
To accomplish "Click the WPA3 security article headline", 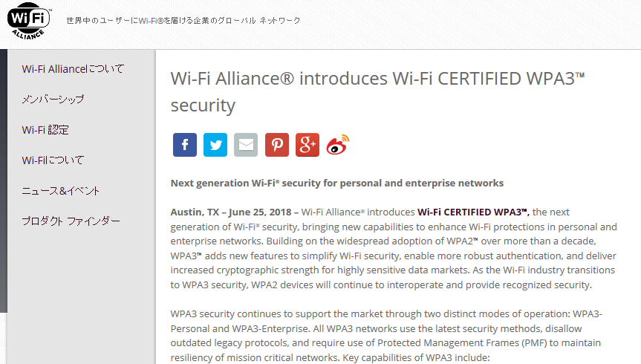I will tap(377, 91).
